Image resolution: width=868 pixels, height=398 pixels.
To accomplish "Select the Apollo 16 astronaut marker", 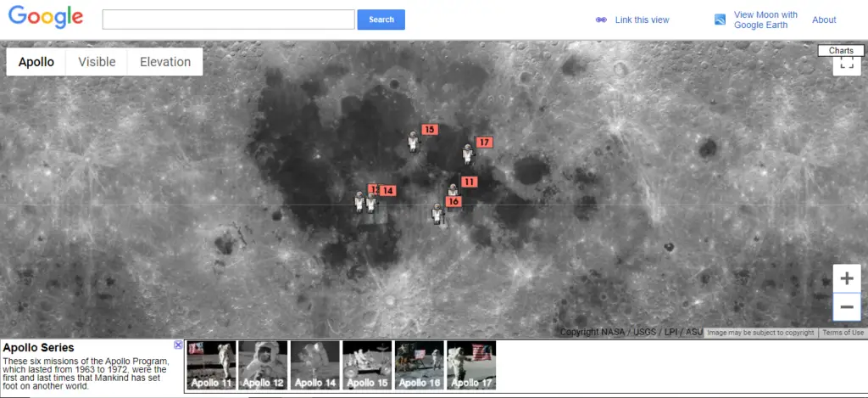I will [437, 213].
